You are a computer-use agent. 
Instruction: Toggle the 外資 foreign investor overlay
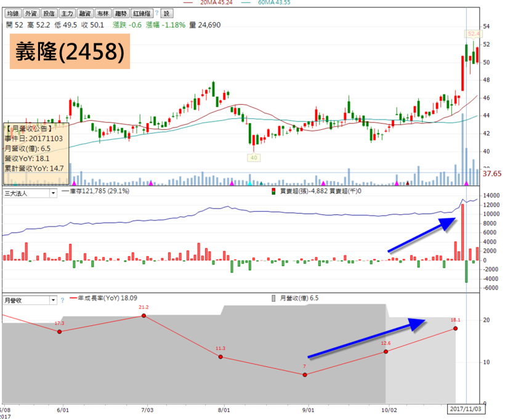pos(31,14)
